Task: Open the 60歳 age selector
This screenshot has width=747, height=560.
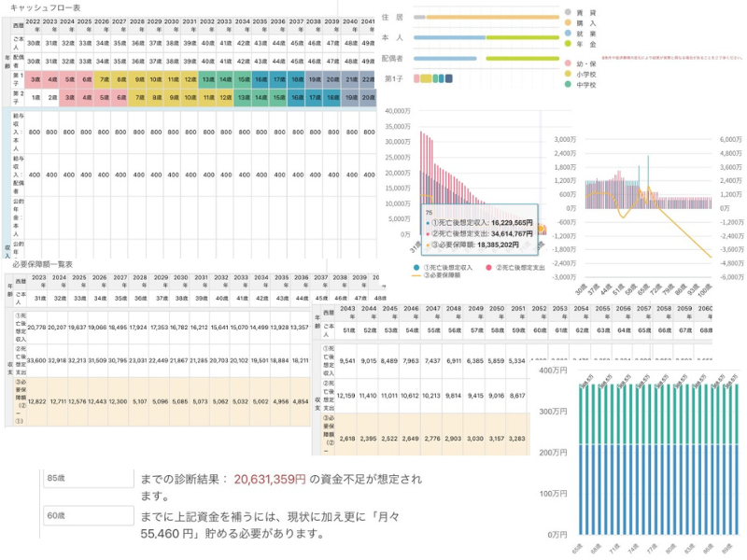Action: click(89, 514)
